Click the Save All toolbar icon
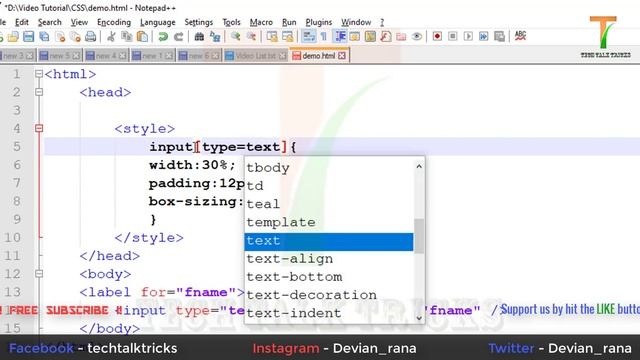 (44, 37)
